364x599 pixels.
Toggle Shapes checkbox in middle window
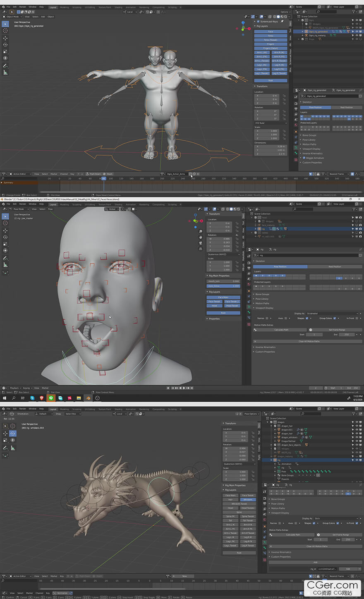point(307,318)
